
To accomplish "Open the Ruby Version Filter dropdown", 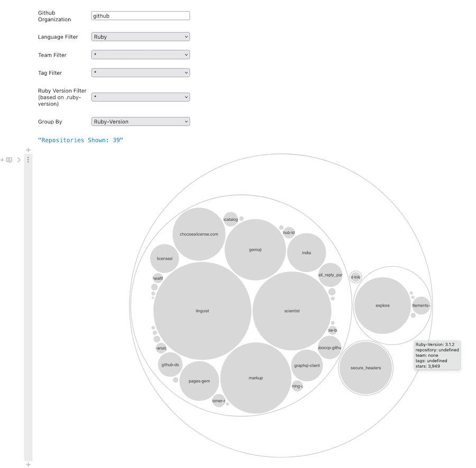I will click(140, 97).
